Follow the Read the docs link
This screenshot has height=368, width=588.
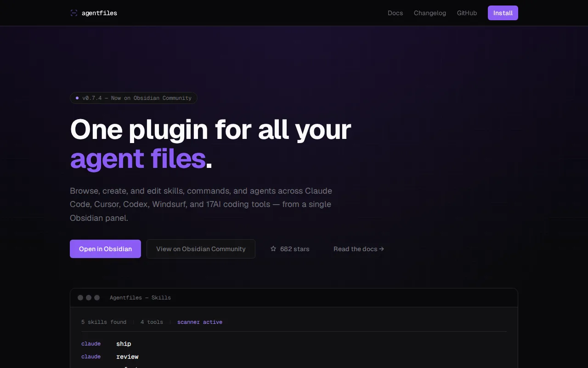(x=359, y=249)
